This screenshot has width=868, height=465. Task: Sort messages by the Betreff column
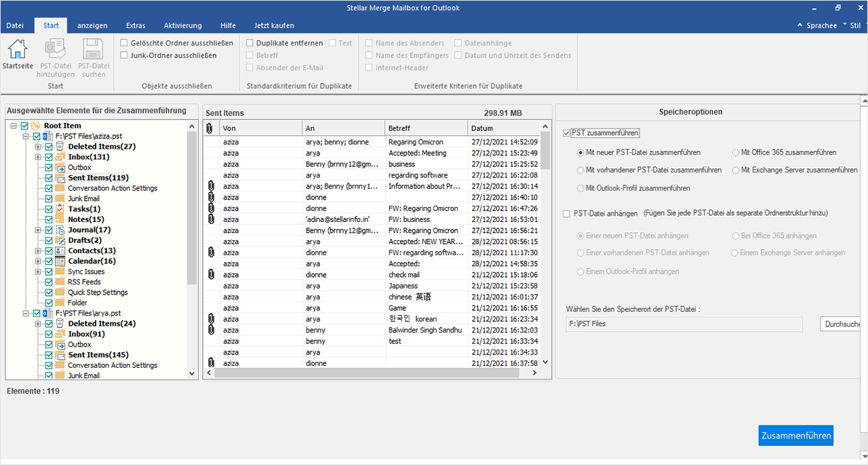click(x=427, y=128)
